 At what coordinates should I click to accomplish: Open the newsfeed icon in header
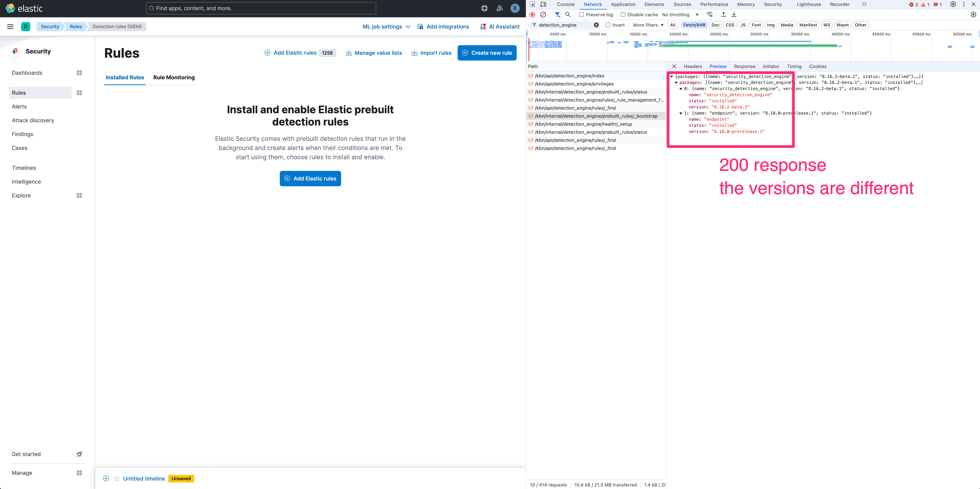(500, 8)
